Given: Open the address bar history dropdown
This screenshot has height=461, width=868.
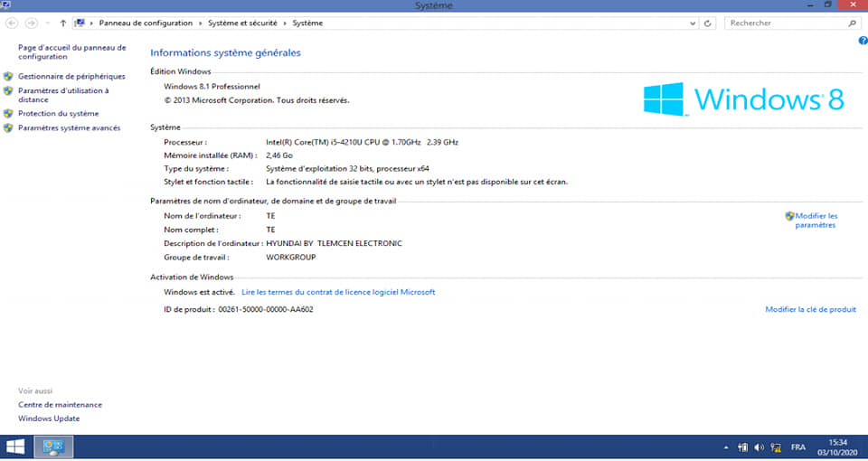Looking at the screenshot, I should click(693, 24).
